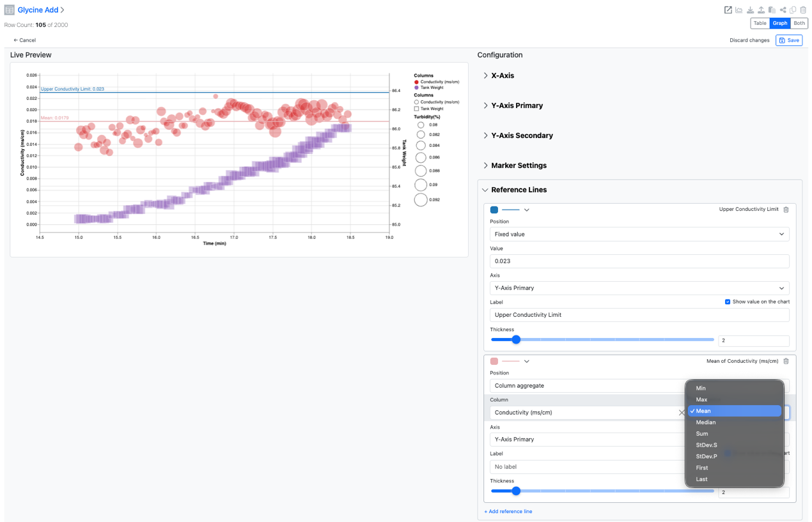Delete the Upper Conductivity Limit reference line
Screen dimensions: 812x522
pos(786,210)
